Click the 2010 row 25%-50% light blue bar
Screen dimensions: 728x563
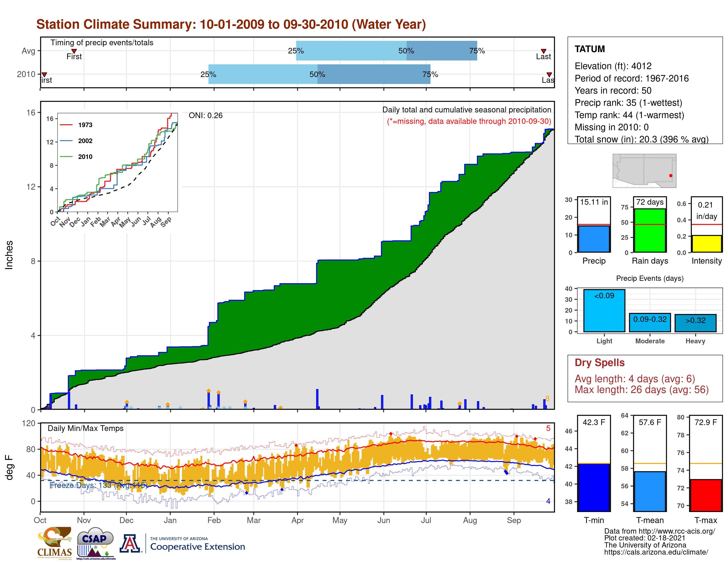coord(263,74)
